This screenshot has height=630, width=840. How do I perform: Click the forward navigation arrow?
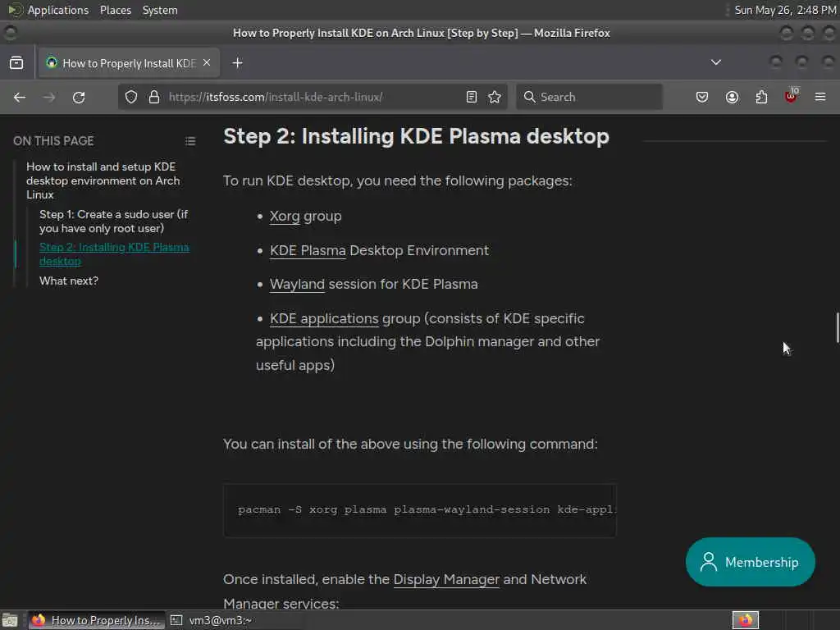coord(49,97)
